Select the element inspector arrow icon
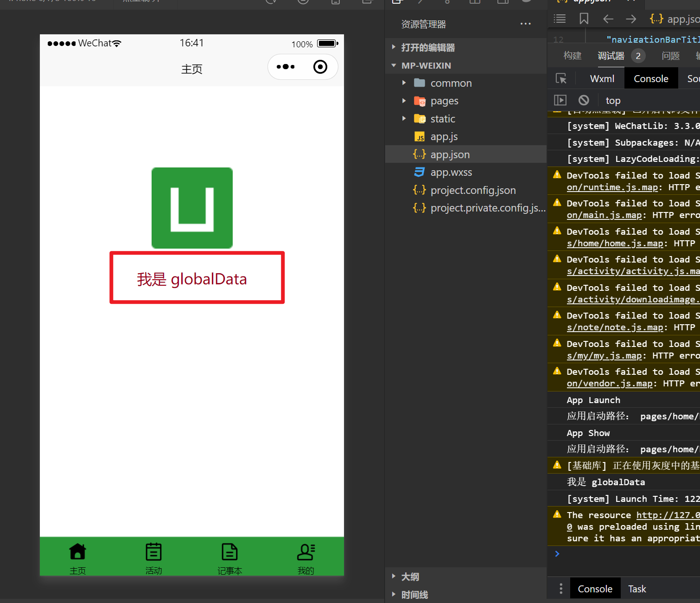 pos(561,79)
